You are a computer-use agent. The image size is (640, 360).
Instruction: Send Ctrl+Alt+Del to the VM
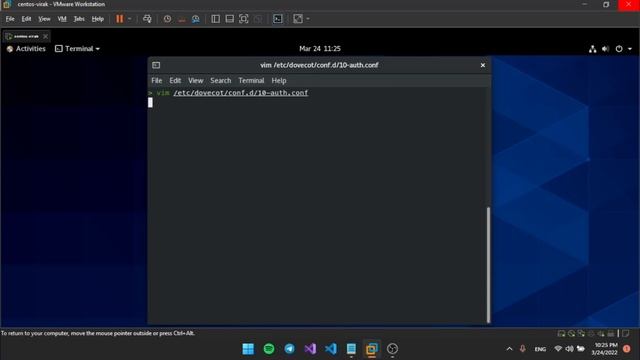coord(147,19)
